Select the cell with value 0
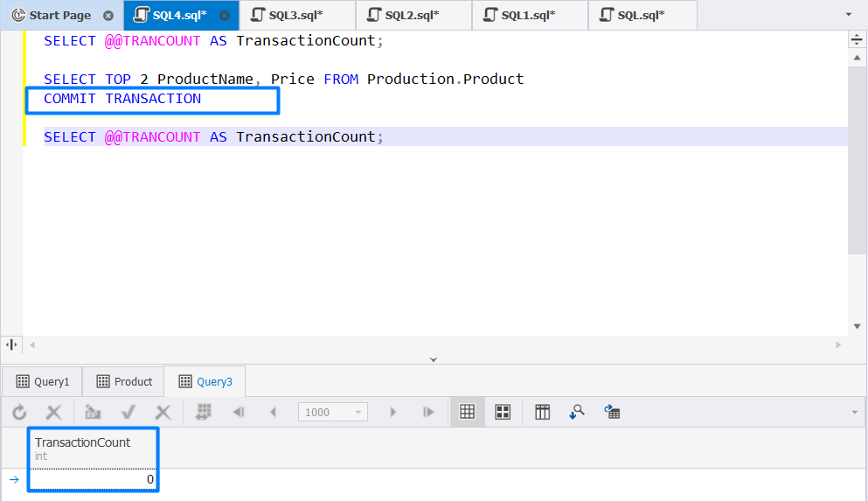The width and height of the screenshot is (868, 501). (93, 479)
